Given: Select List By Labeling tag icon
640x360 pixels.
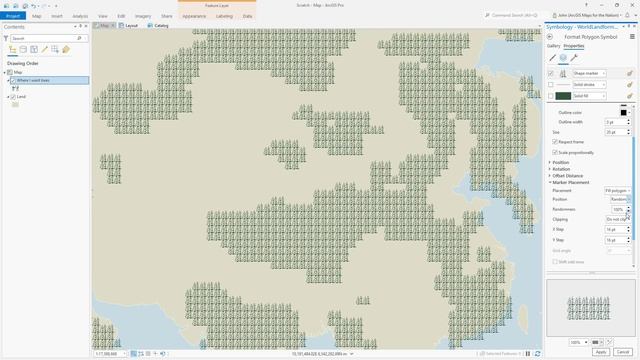Looking at the screenshot, I should point(66,49).
